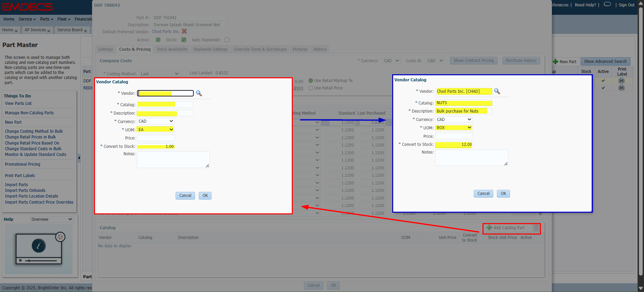644x292 pixels.
Task: Click OK in the left Vendor Catalog dialog
Action: point(205,196)
